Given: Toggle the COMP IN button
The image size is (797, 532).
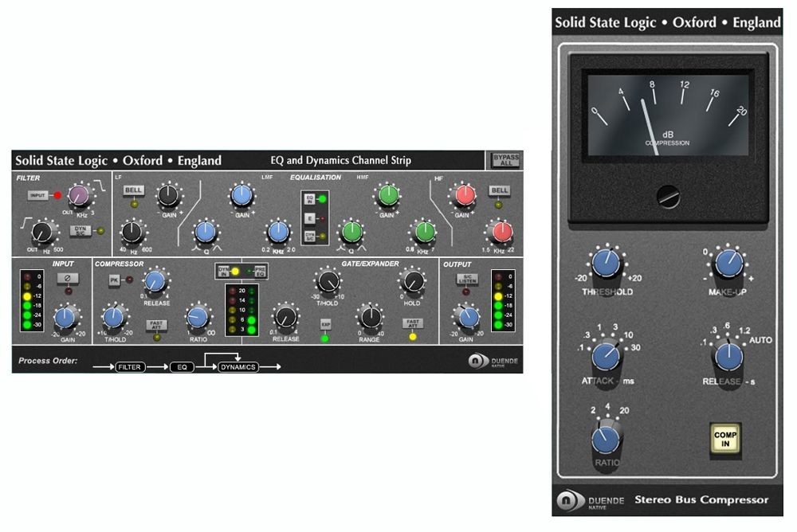Looking at the screenshot, I should click(725, 439).
